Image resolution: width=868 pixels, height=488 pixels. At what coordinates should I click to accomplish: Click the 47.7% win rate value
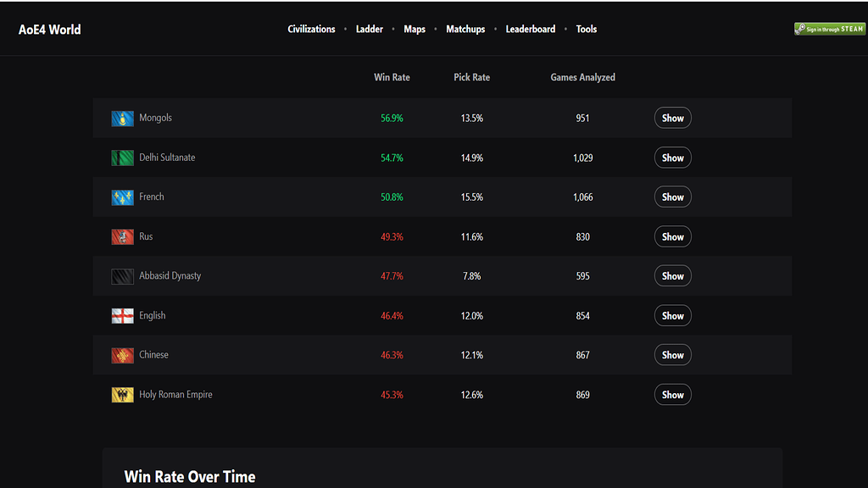[x=392, y=277]
